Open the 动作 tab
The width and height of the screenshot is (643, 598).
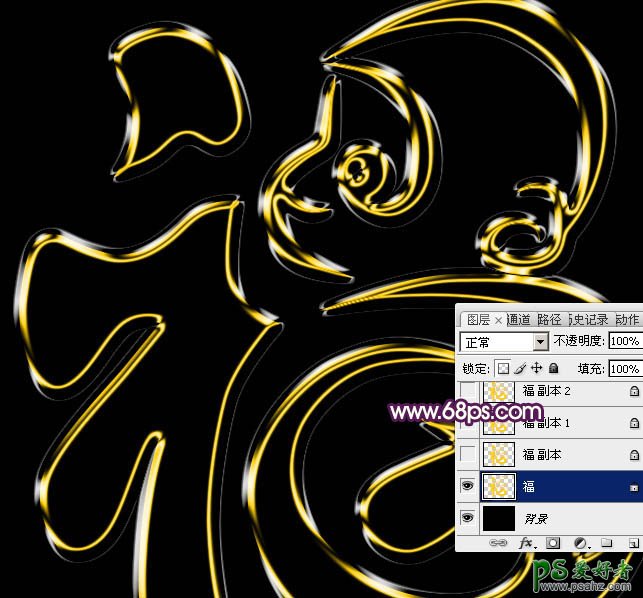click(627, 320)
